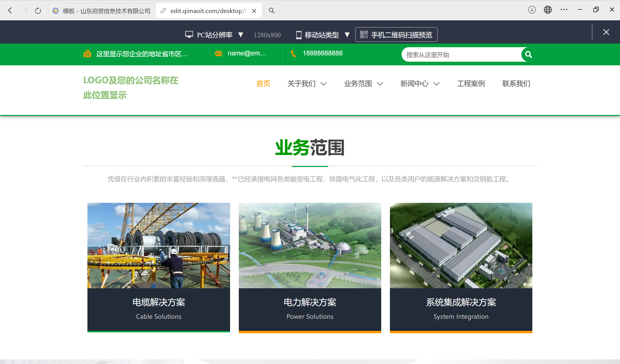The image size is (620, 364).
Task: Open the 移动站类型 dropdown
Action: pos(347,35)
